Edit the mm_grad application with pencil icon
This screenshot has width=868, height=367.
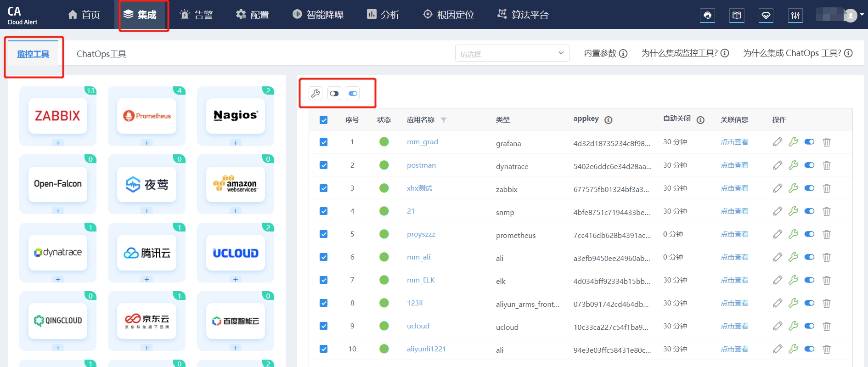[778, 142]
